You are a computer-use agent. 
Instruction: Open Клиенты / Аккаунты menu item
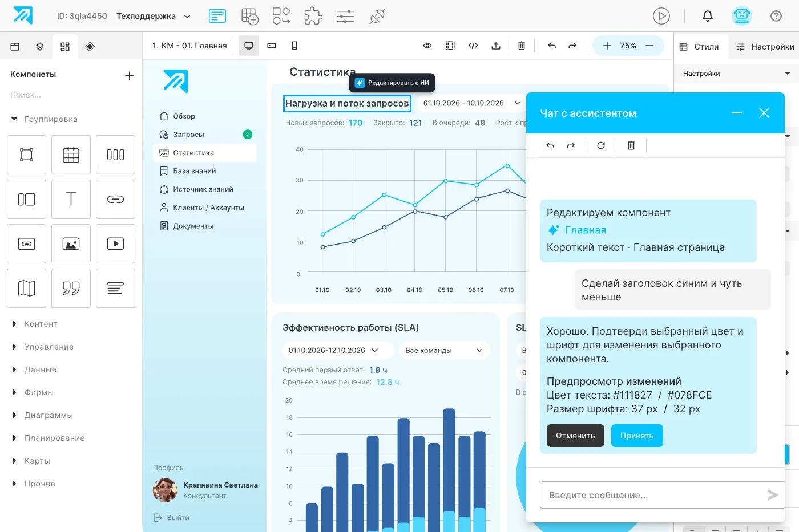pos(205,208)
